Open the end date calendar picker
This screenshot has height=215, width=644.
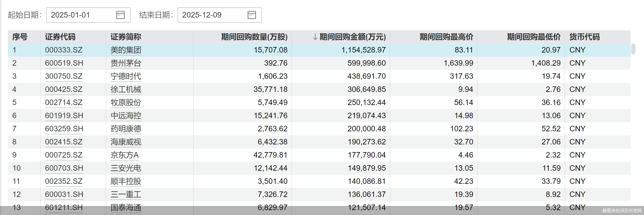pyautogui.click(x=252, y=15)
